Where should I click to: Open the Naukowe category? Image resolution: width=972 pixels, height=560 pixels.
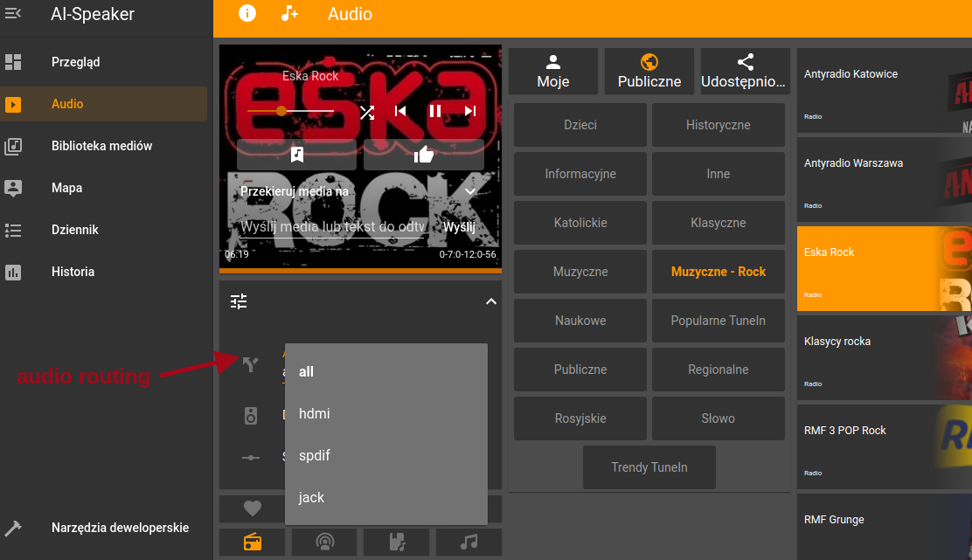580,321
